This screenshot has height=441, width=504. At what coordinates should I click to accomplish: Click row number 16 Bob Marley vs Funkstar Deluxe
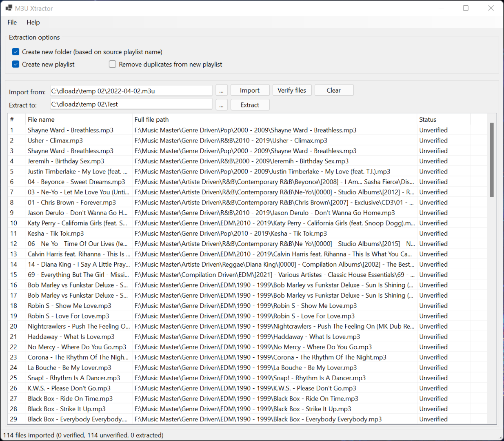tap(14, 285)
